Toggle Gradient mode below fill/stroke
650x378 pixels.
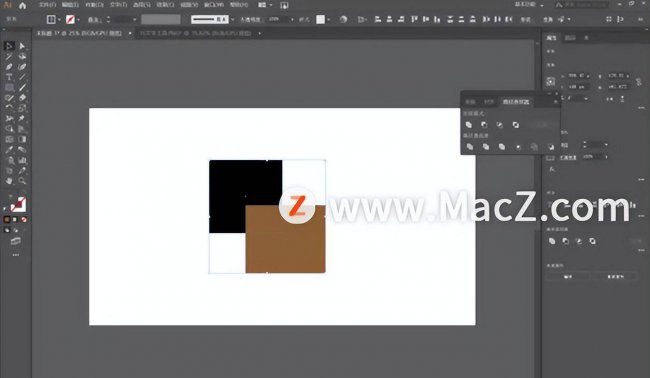coord(15,219)
